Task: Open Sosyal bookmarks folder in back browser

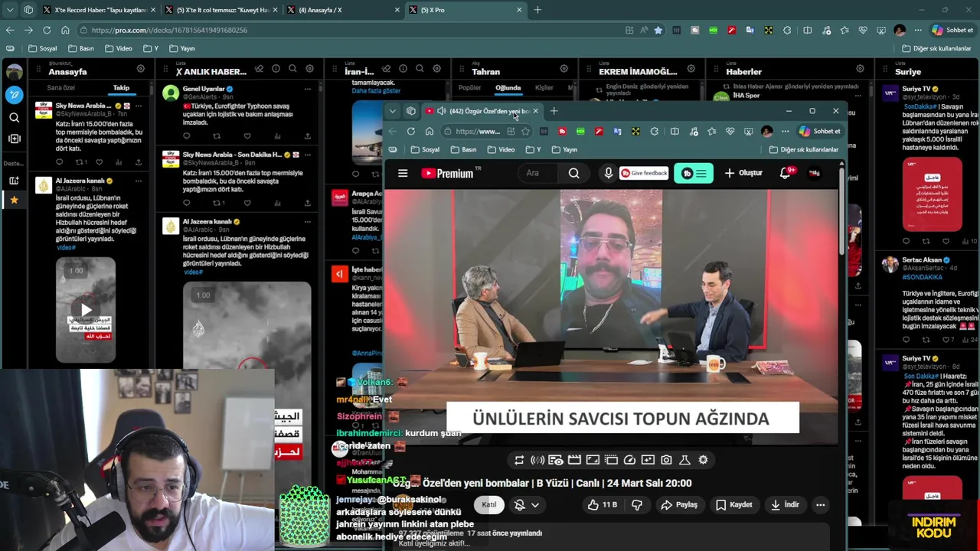Action: tap(42, 48)
